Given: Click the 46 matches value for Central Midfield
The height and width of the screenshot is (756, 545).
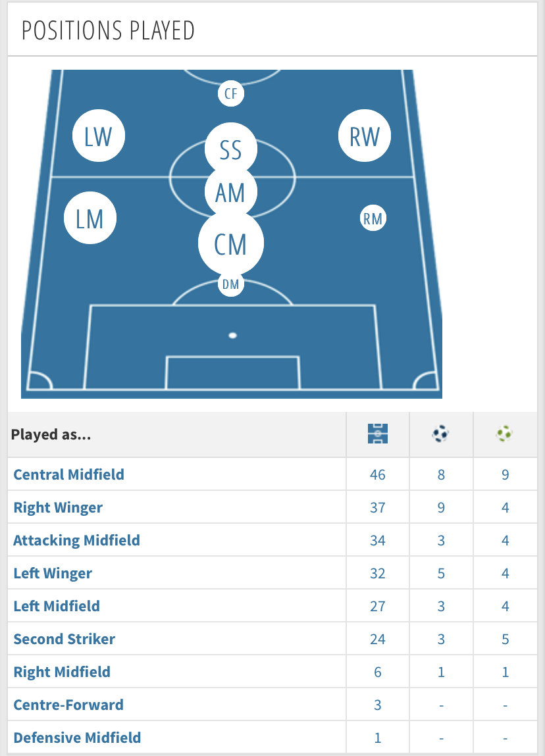Looking at the screenshot, I should coord(378,475).
